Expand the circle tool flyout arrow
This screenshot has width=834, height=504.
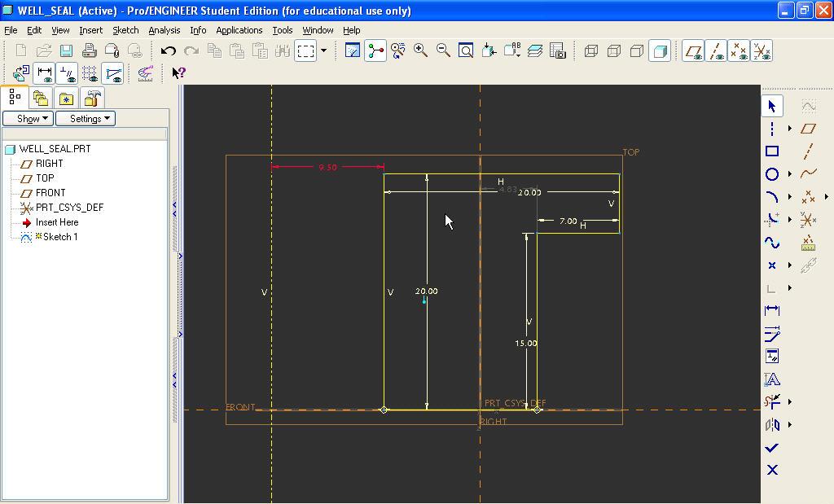tap(790, 174)
